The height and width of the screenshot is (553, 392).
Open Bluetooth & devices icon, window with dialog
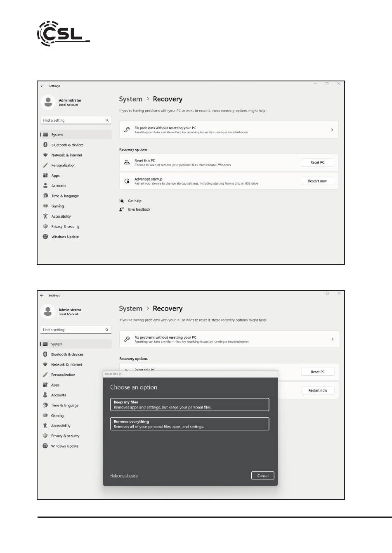45,354
